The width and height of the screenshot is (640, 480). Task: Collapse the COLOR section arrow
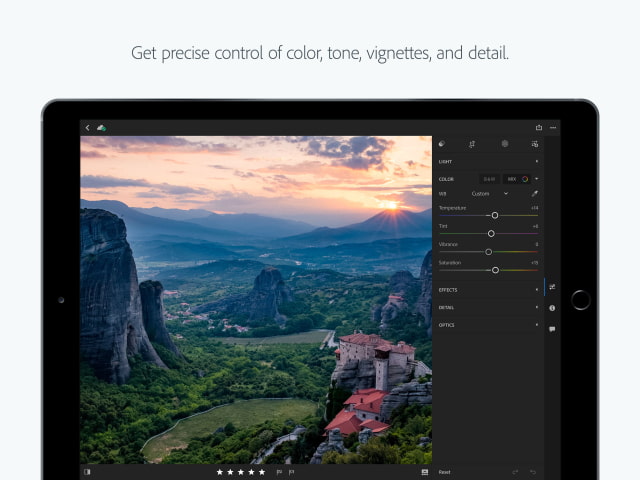coord(537,179)
